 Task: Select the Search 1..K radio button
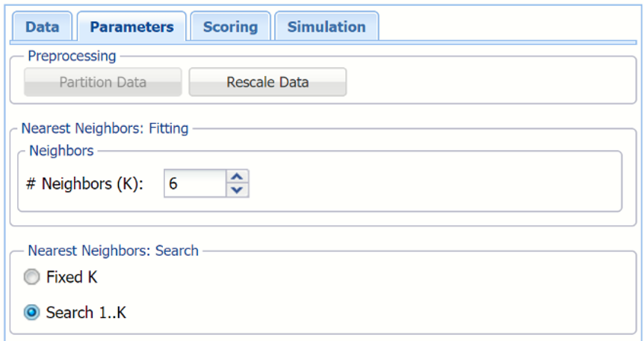click(x=31, y=313)
